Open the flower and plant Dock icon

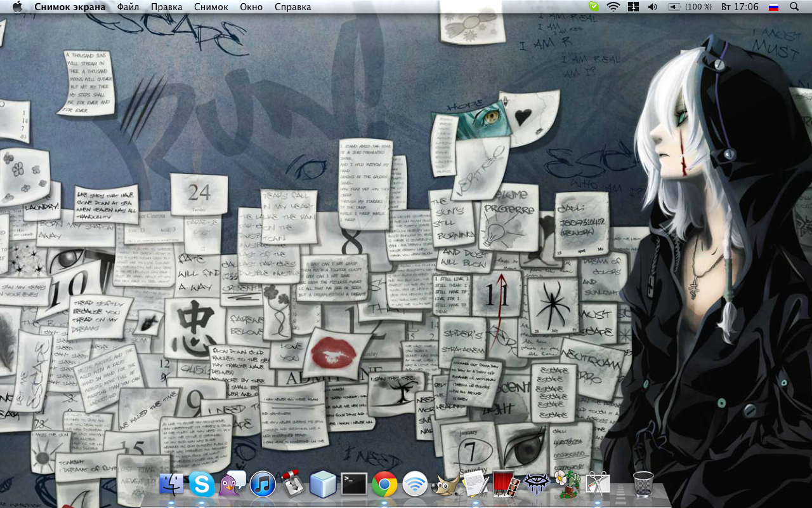pyautogui.click(x=567, y=485)
